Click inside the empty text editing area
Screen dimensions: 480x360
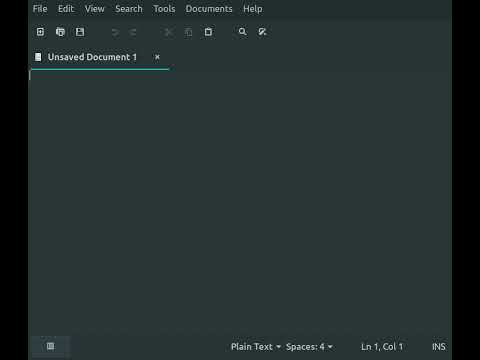(240, 202)
